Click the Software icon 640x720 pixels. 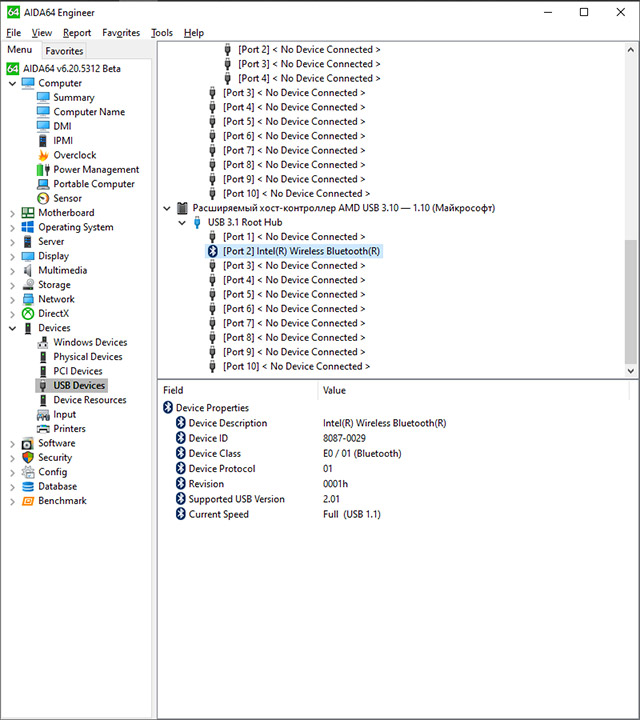pos(28,443)
